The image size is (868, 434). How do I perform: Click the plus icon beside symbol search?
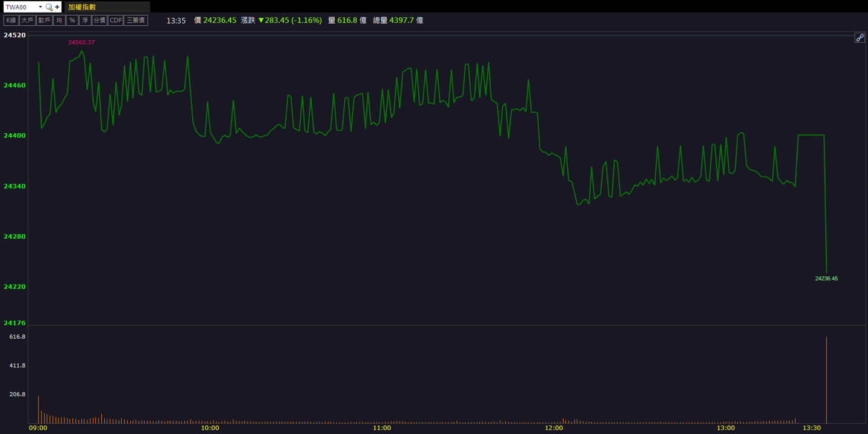tap(57, 7)
